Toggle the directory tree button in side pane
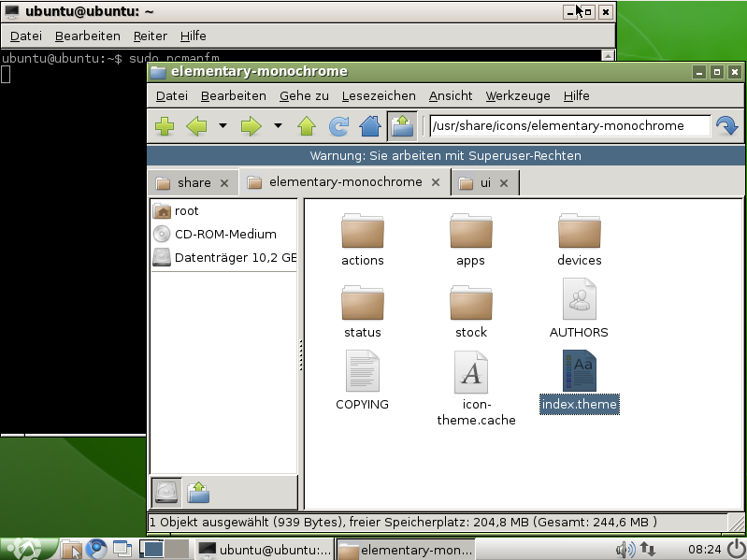The width and height of the screenshot is (747, 560). click(x=197, y=492)
